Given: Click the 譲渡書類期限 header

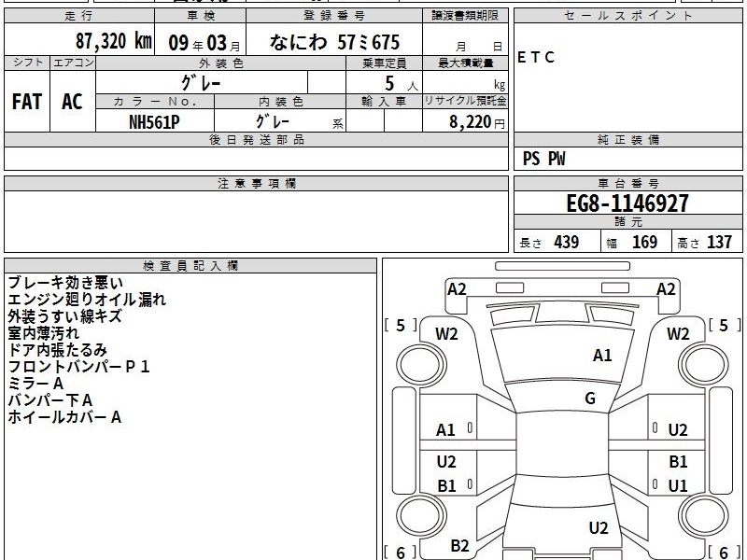Looking at the screenshot, I should click(465, 16).
